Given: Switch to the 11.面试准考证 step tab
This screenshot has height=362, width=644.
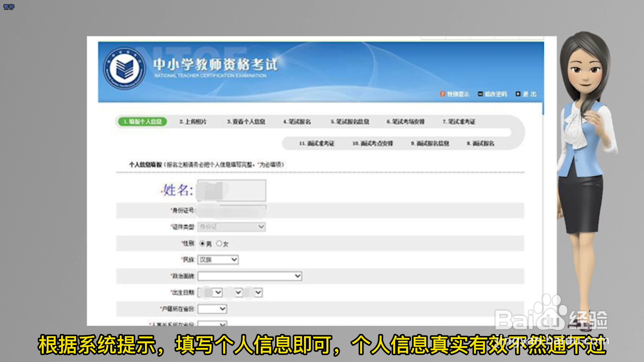Looking at the screenshot, I should pos(317,143).
